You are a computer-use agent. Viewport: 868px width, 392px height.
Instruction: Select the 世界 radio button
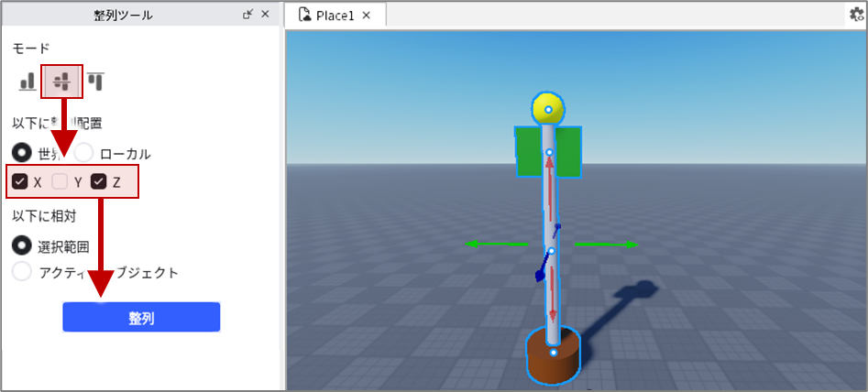(x=22, y=153)
